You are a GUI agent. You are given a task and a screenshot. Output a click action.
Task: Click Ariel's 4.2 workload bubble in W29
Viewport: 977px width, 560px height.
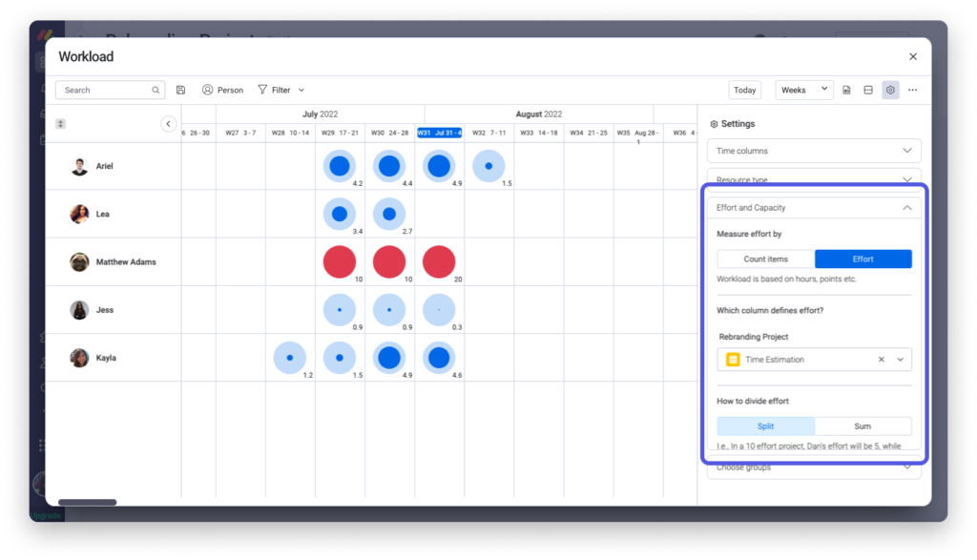tap(340, 166)
